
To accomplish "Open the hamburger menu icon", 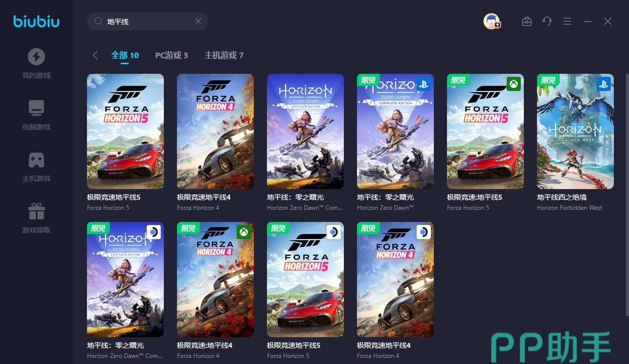I will point(567,21).
